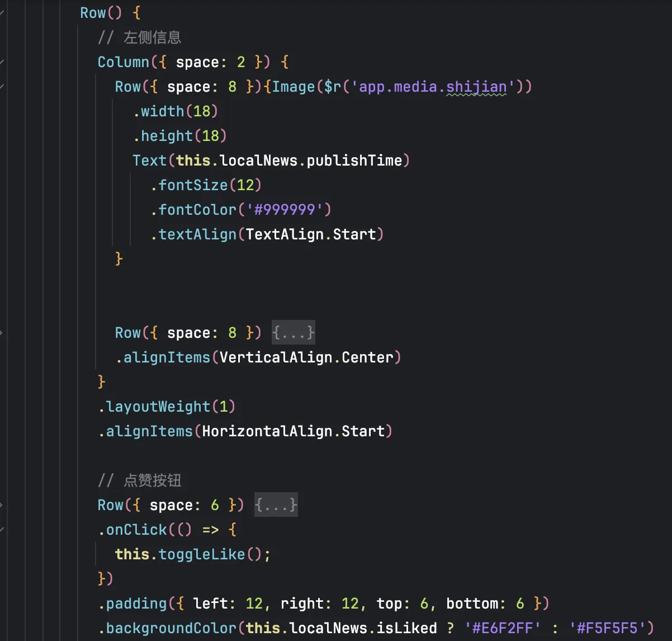Click 'publishTime' in the Text call
672x641 pixels.
[354, 161]
